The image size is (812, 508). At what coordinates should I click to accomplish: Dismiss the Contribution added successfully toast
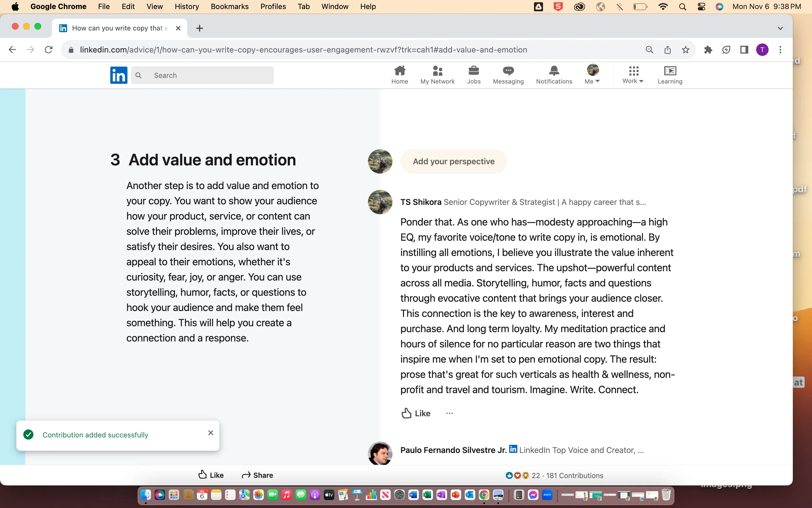210,433
